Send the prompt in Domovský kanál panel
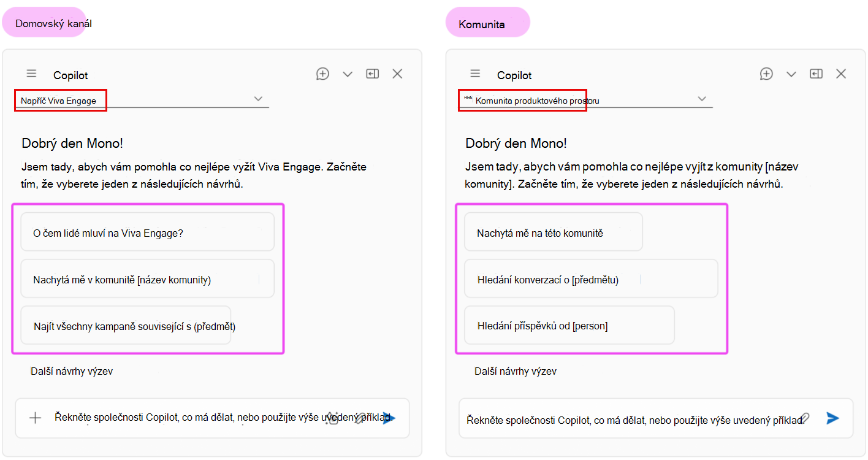Image resolution: width=868 pixels, height=460 pixels. tap(390, 418)
